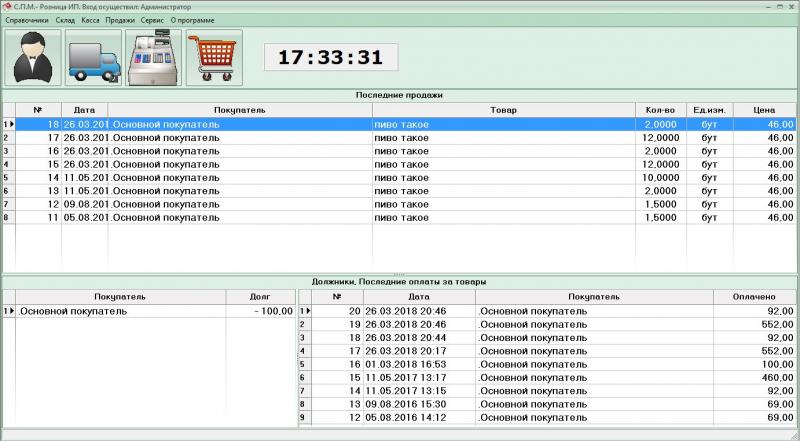Image resolution: width=800 pixels, height=441 pixels.
Task: Click the Долг column header
Action: (x=260, y=297)
